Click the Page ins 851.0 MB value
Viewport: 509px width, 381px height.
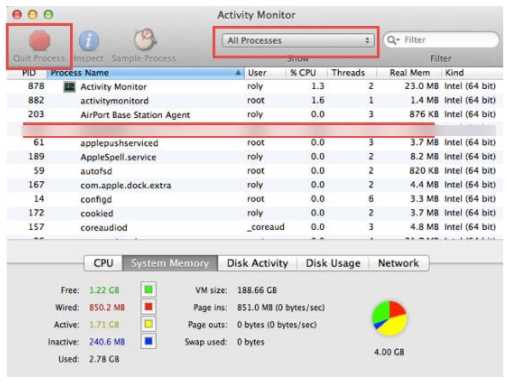(281, 307)
